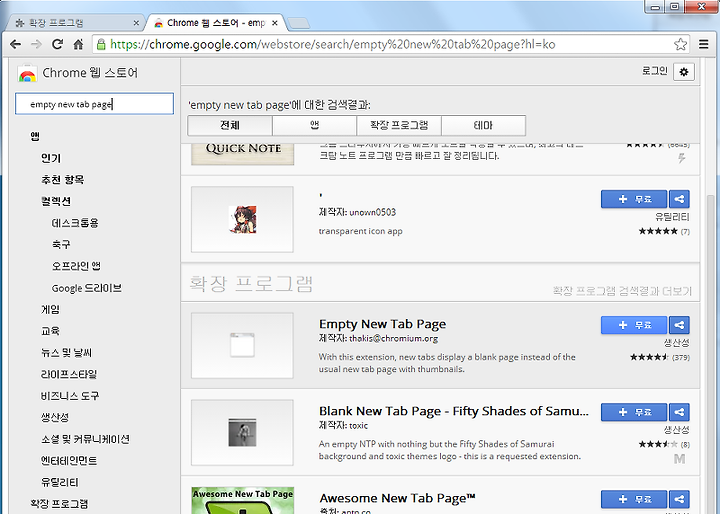720x514 pixels.
Task: Share Blank New Tab Page extension
Action: coord(679,412)
